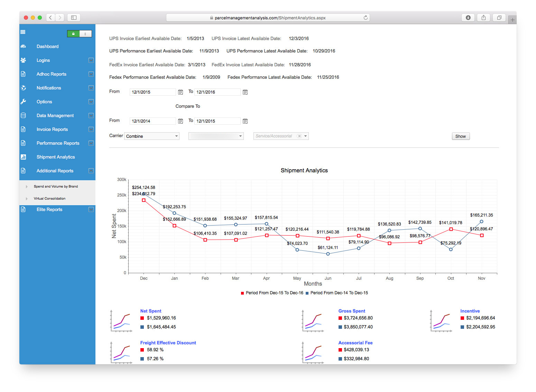Toggle Period From Dec-14 To Dec-15 legend series

click(x=337, y=293)
